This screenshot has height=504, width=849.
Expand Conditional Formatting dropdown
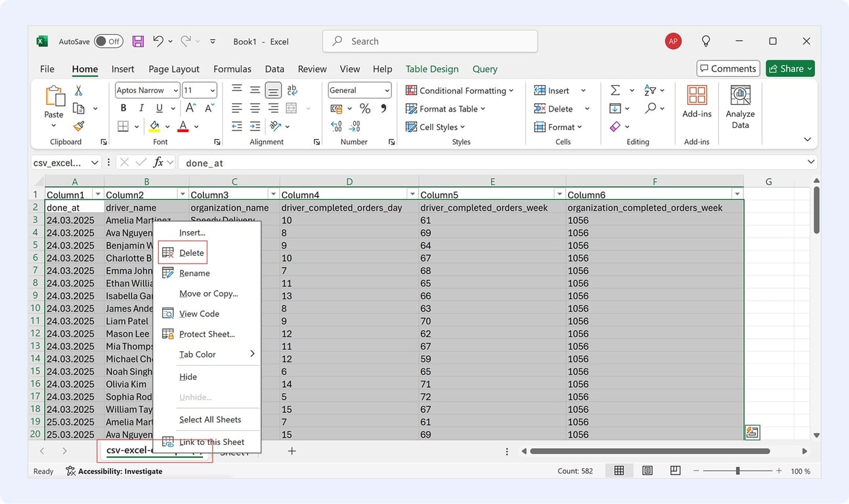click(512, 91)
